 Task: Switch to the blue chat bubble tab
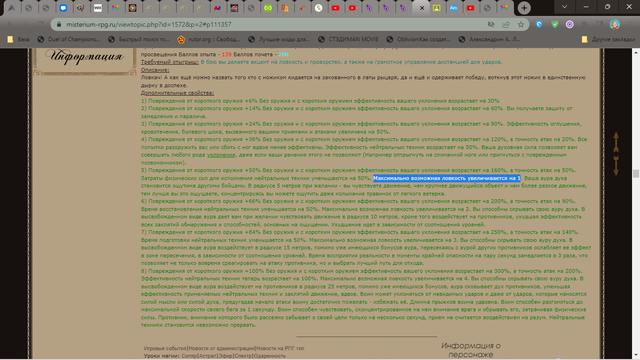pos(63,8)
